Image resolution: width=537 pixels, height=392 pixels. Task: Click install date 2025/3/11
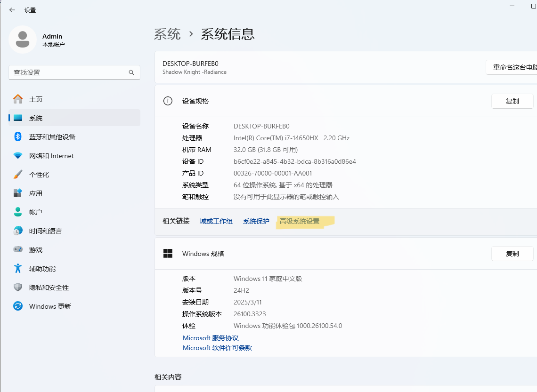coord(248,303)
